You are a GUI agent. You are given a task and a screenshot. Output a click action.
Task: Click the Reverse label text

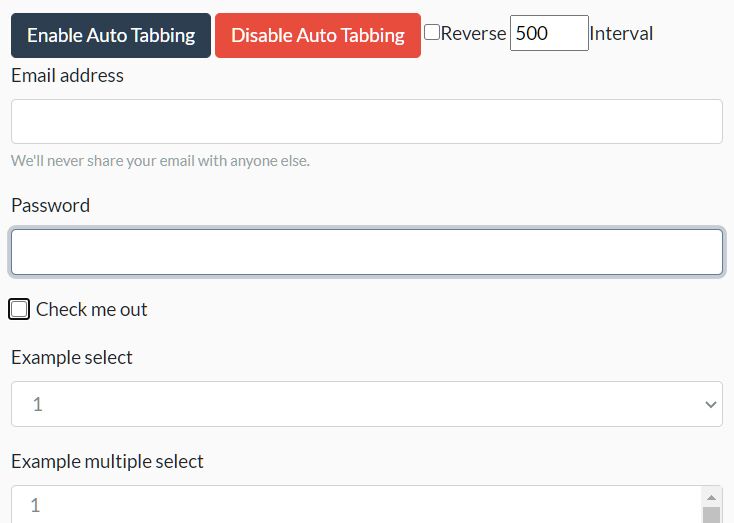tap(473, 33)
